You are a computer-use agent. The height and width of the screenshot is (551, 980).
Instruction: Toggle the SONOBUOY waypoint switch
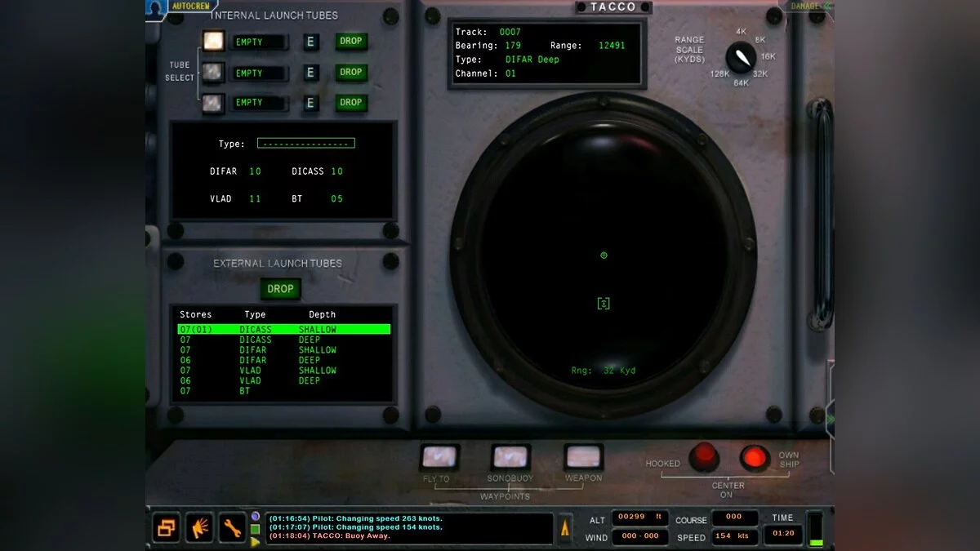[510, 456]
